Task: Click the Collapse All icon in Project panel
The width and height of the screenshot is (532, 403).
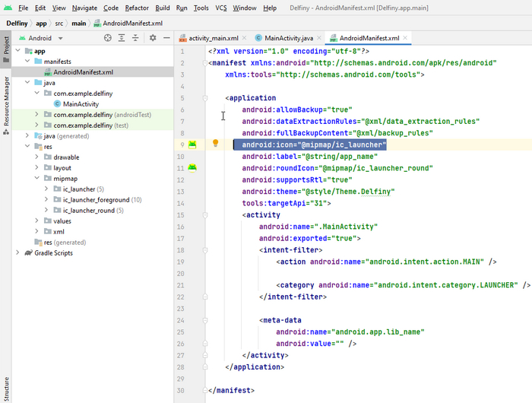Action: (x=135, y=37)
